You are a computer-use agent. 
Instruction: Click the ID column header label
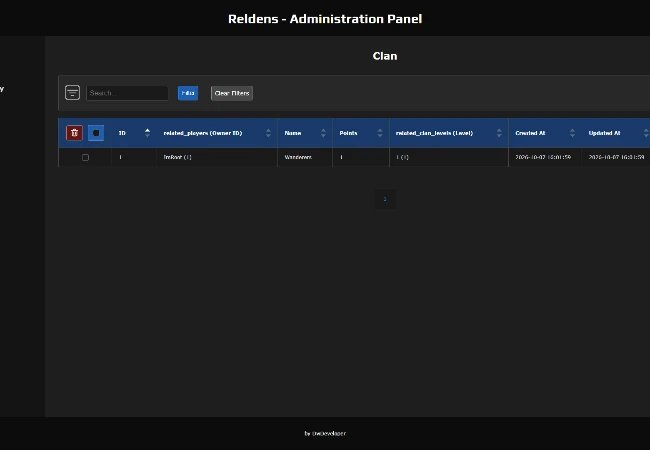click(122, 133)
